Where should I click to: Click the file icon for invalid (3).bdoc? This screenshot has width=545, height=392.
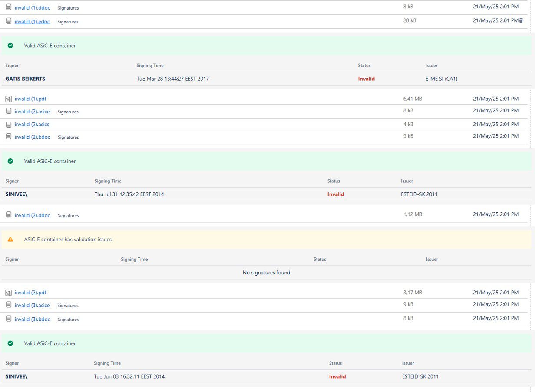point(9,319)
